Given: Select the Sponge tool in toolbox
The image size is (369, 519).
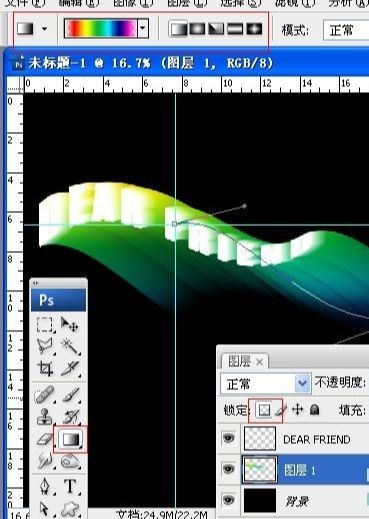Looking at the screenshot, I should click(70, 462).
